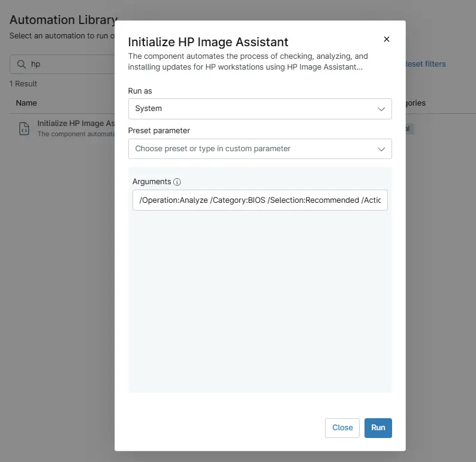This screenshot has height=462, width=476.
Task: Click the script icon in the results row
Action: [x=24, y=128]
